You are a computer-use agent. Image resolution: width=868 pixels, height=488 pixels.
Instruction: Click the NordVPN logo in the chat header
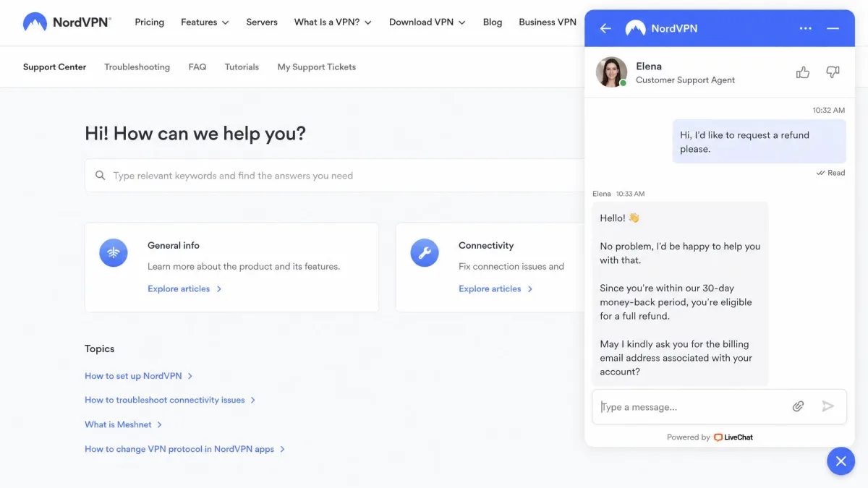(x=661, y=28)
